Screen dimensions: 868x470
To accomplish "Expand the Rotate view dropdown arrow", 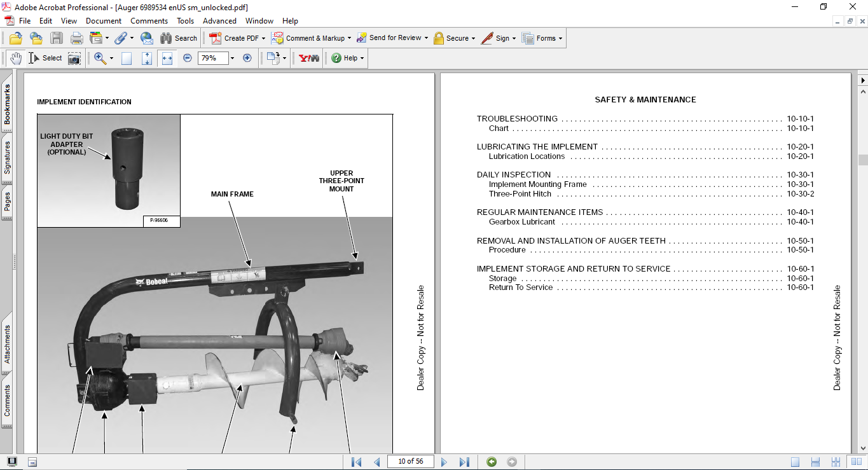I will pos(284,58).
